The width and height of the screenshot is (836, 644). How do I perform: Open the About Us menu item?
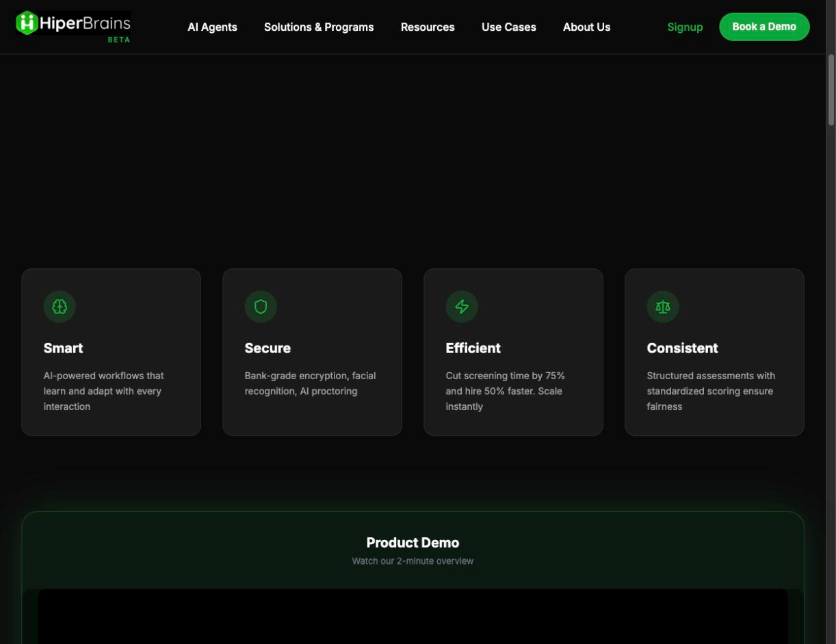586,27
